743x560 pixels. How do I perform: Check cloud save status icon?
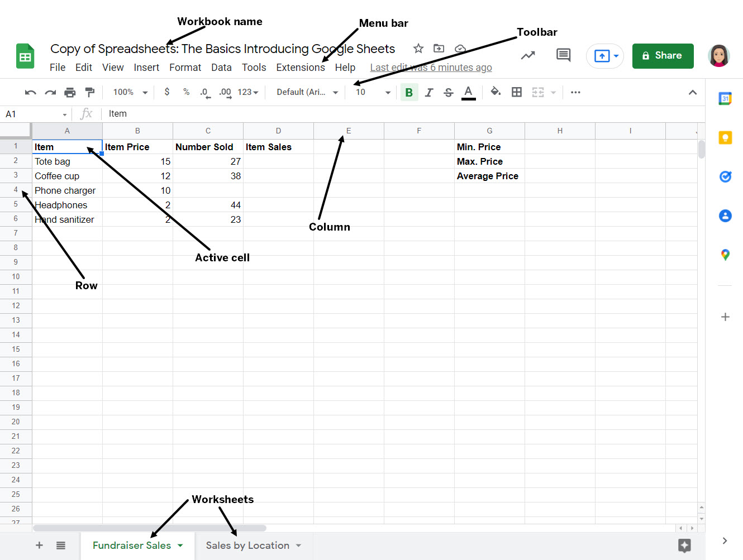point(460,49)
